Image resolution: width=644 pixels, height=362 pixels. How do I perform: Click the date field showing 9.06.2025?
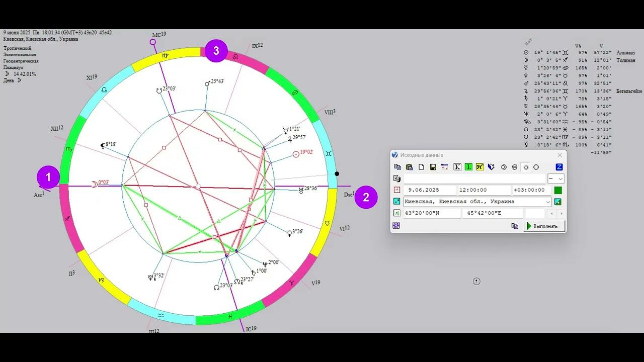pyautogui.click(x=430, y=190)
